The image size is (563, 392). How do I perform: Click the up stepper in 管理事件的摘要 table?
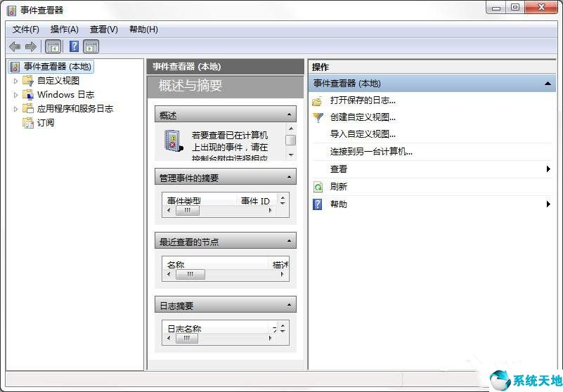click(x=283, y=198)
